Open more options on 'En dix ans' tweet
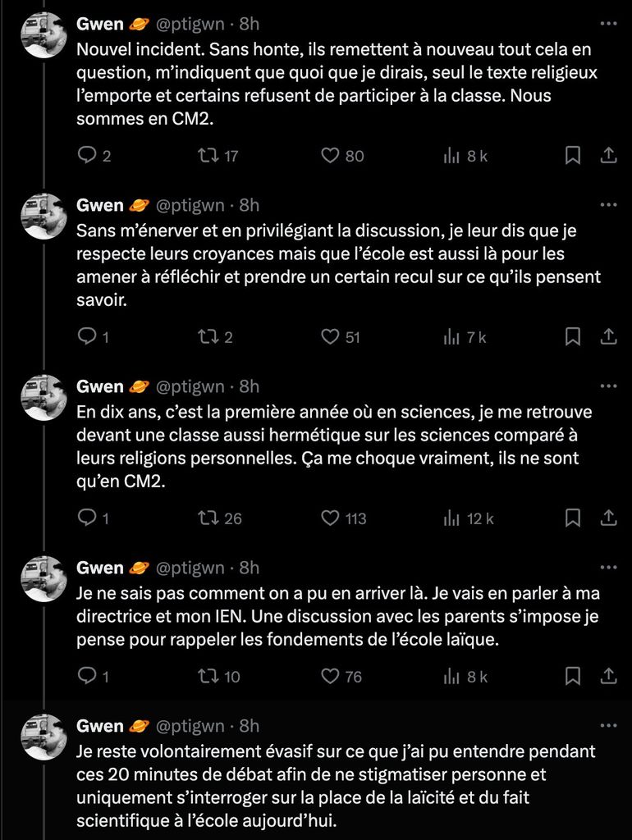 [608, 386]
